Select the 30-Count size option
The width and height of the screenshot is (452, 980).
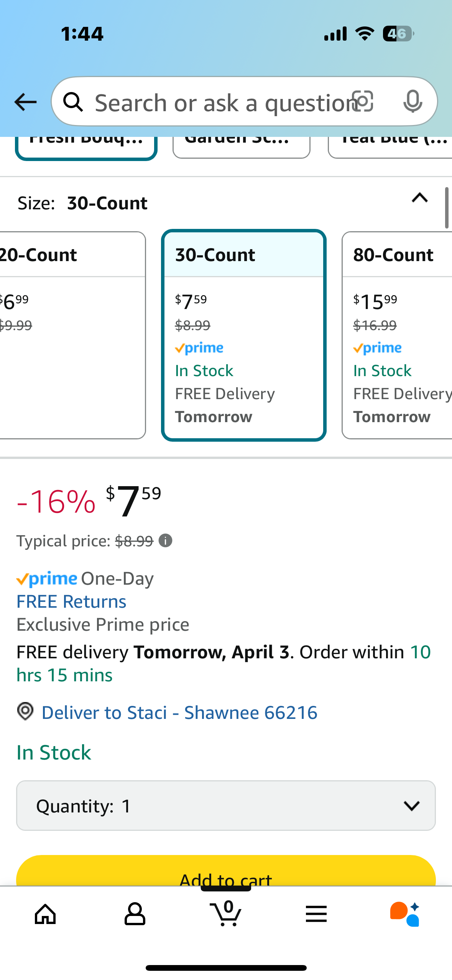click(244, 335)
